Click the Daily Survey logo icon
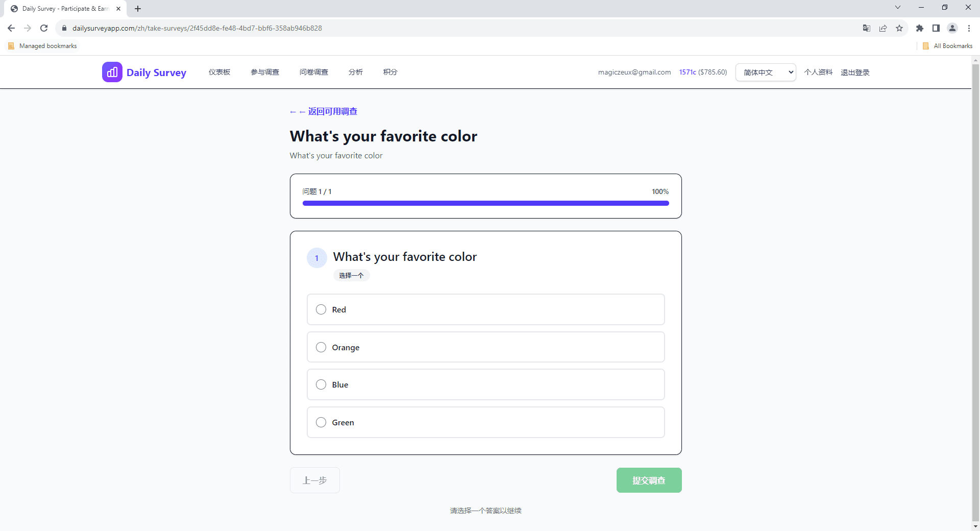 pyautogui.click(x=112, y=72)
